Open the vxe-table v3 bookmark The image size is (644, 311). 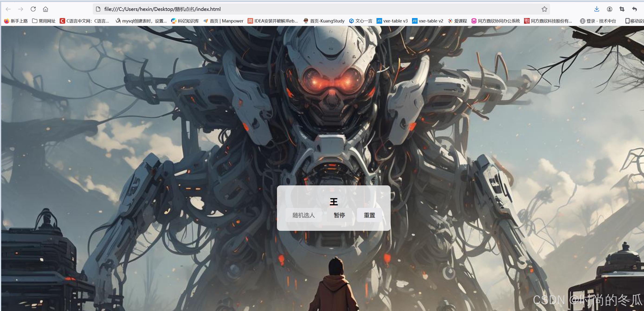[x=392, y=21]
